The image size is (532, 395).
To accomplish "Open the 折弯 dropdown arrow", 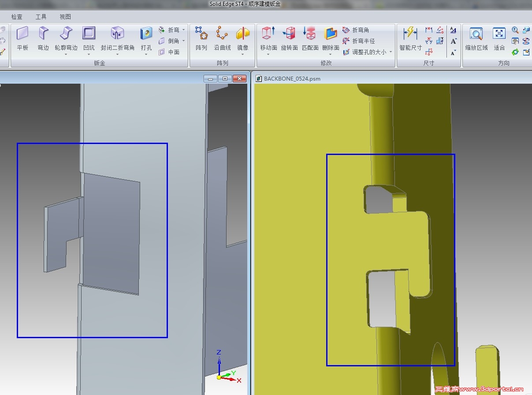I will pyautogui.click(x=183, y=30).
